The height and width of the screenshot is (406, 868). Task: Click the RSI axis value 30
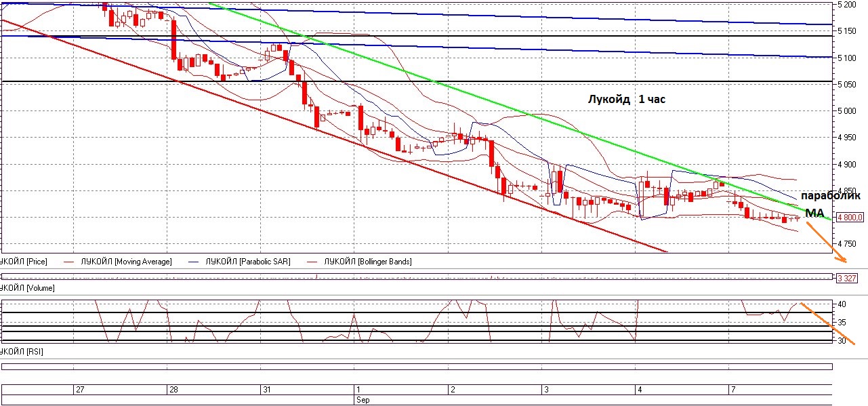[x=843, y=341]
